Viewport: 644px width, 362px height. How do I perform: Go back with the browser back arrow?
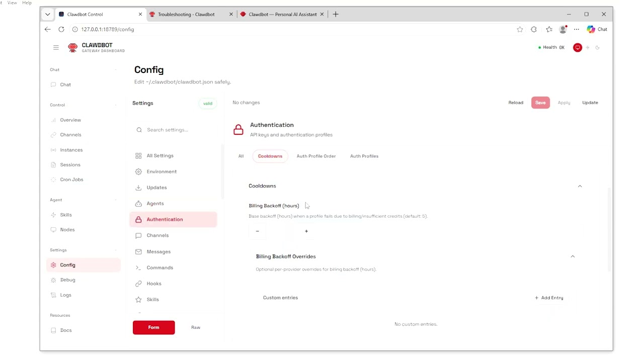47,29
